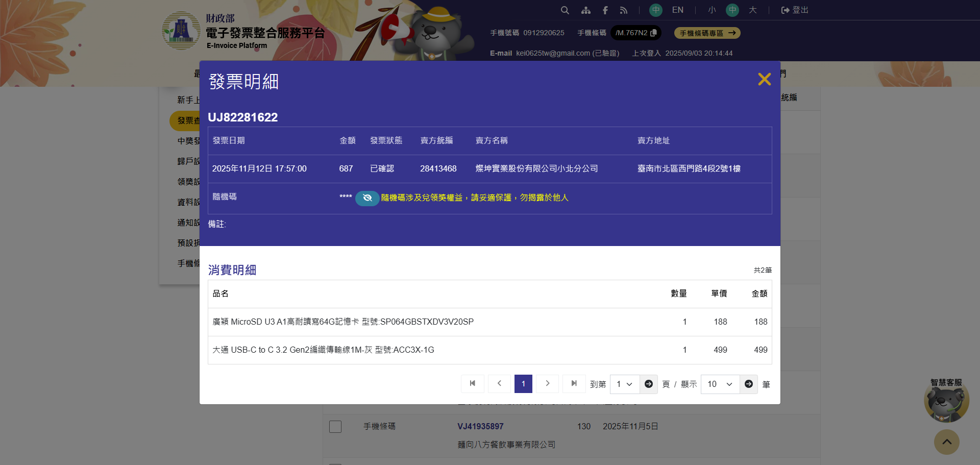Reveal the hidden random code
Viewport: 980px width, 465px height.
pyautogui.click(x=367, y=198)
